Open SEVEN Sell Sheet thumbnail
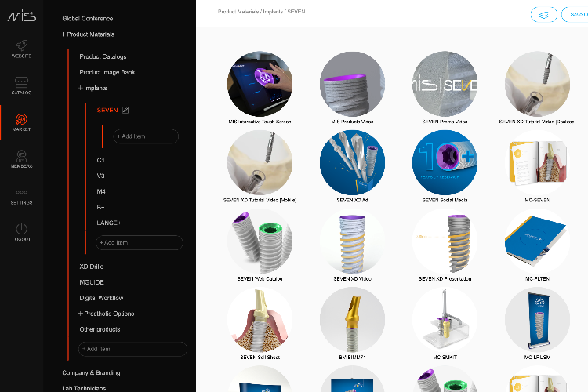The height and width of the screenshot is (392, 588). click(260, 320)
